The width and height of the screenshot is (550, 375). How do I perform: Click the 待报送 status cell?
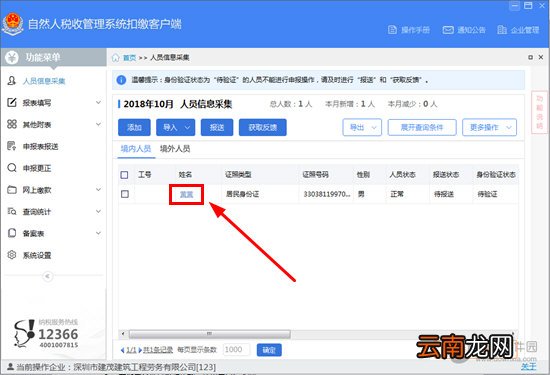444,194
